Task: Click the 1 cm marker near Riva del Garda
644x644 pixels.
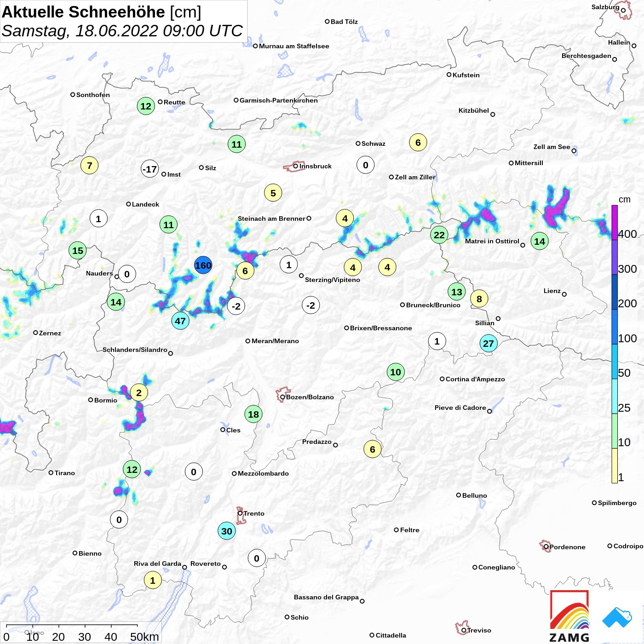Action: (153, 580)
